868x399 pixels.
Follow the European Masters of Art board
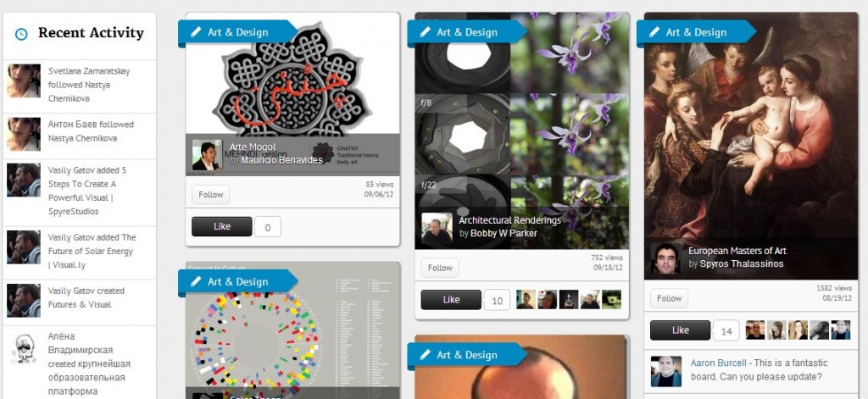(669, 298)
